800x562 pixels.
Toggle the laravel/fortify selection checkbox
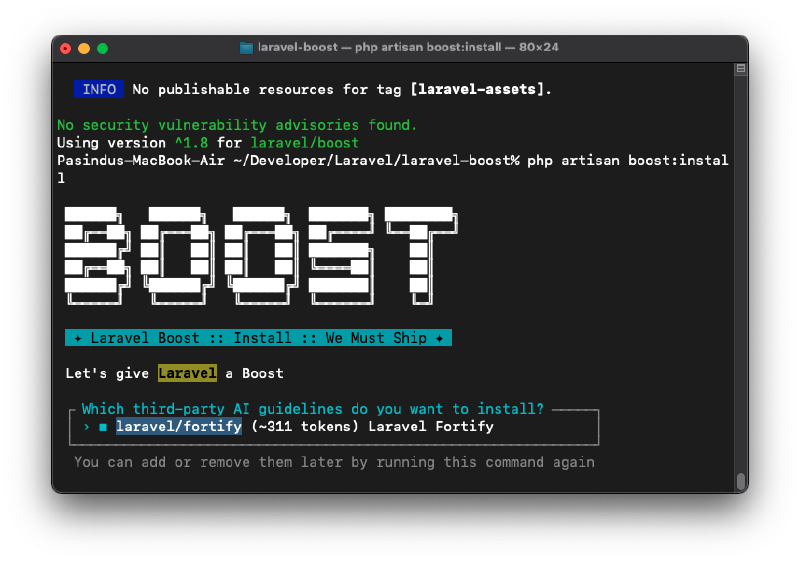103,427
